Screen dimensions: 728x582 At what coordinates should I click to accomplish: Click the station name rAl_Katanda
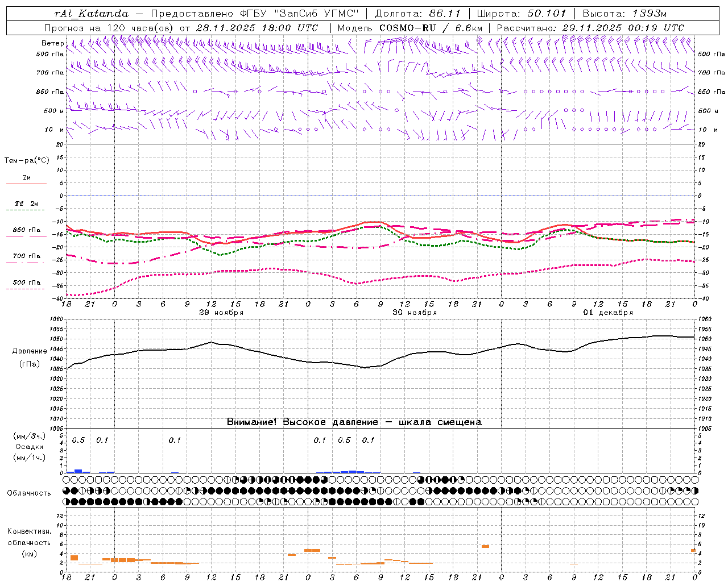(x=92, y=14)
